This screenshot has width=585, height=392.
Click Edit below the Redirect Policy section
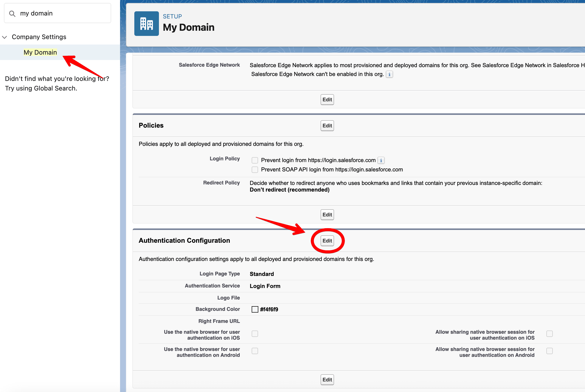(x=327, y=214)
